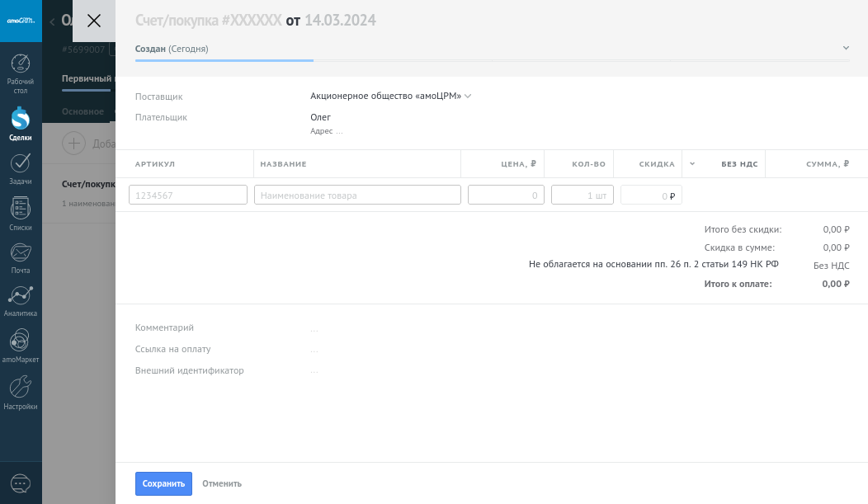Open the chat bubble icon at sidebar bottom
Image resolution: width=868 pixels, height=504 pixels.
click(21, 483)
